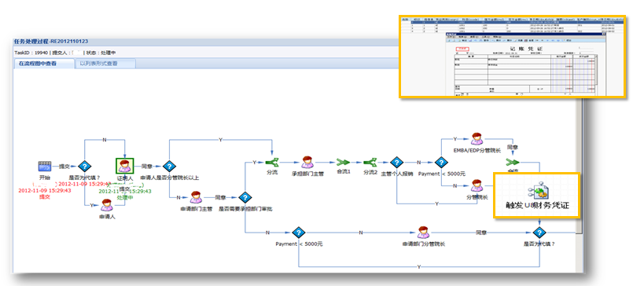Select the 申请部门主管 user icon
Viewport: 644px width, 286px height.
196,198
